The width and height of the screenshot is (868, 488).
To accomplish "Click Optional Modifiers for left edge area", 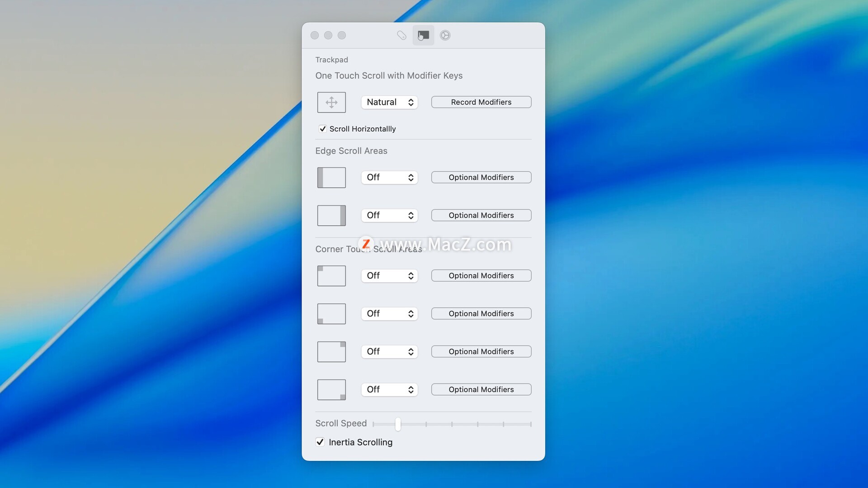I will coord(481,177).
